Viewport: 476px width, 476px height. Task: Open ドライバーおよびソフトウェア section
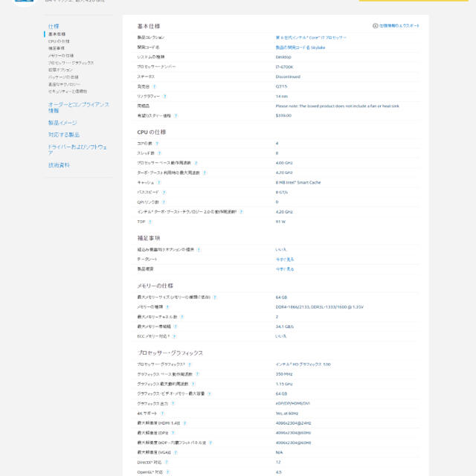(x=77, y=149)
